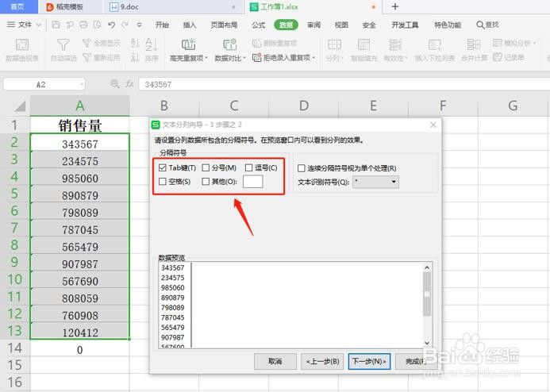Select column A header
This screenshot has width=550, height=392.
tap(79, 106)
